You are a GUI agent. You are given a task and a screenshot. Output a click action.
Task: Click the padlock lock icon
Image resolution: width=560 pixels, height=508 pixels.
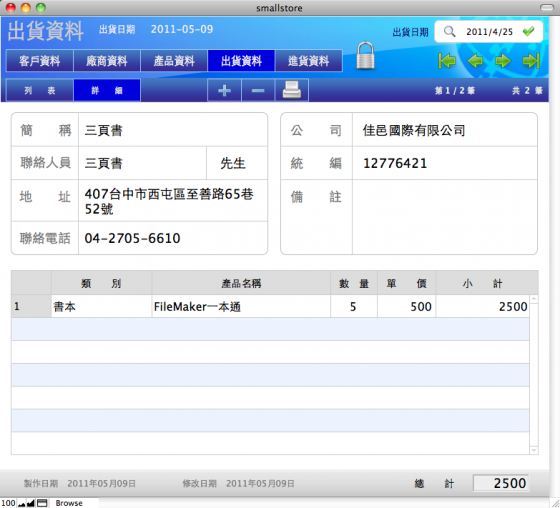point(365,55)
